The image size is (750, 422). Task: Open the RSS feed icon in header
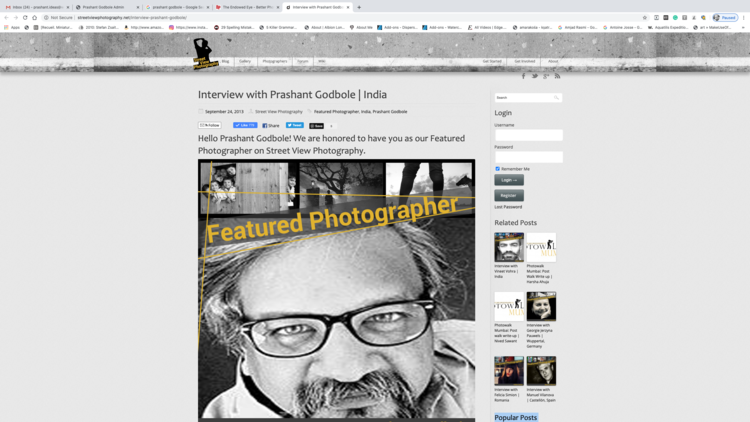(x=557, y=76)
